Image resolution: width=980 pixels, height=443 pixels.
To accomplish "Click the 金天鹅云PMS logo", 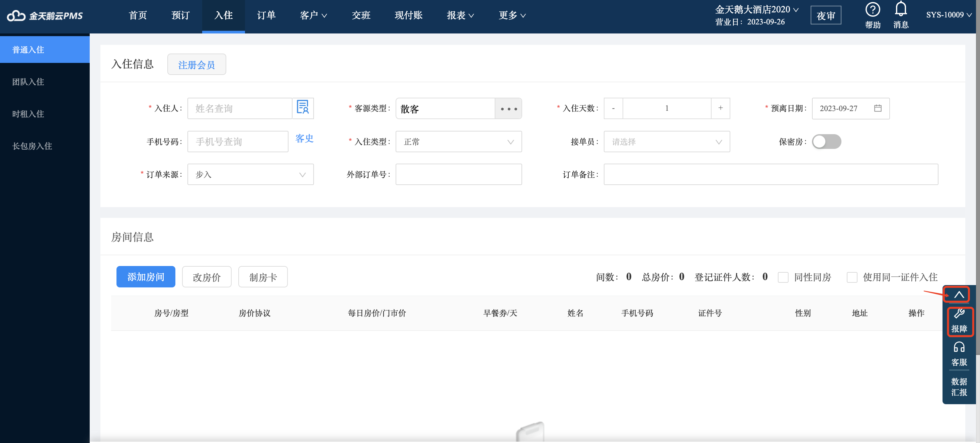I will click(45, 16).
